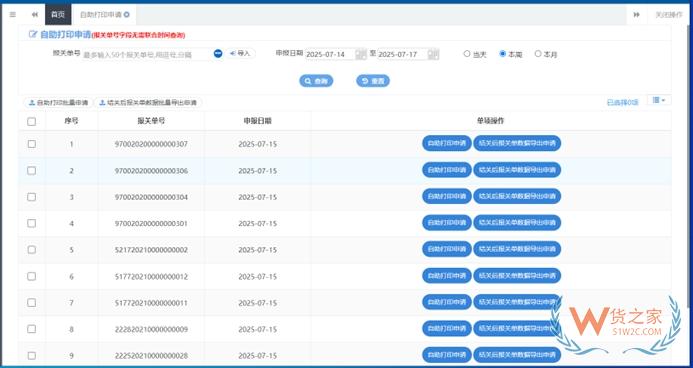Select declaration number 970020200000000306
The image size is (693, 368).
pyautogui.click(x=151, y=171)
